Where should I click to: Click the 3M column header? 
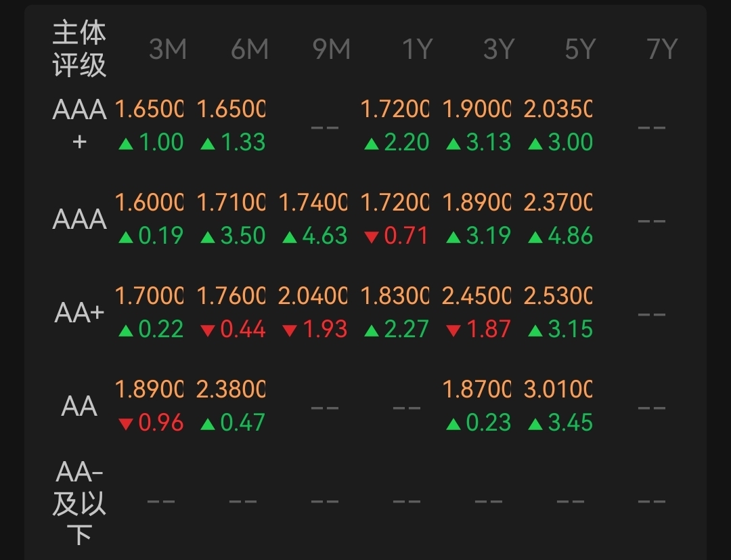167,49
